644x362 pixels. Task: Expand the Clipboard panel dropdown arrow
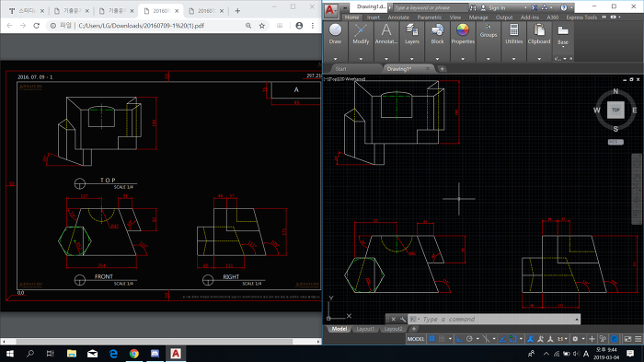tap(539, 59)
